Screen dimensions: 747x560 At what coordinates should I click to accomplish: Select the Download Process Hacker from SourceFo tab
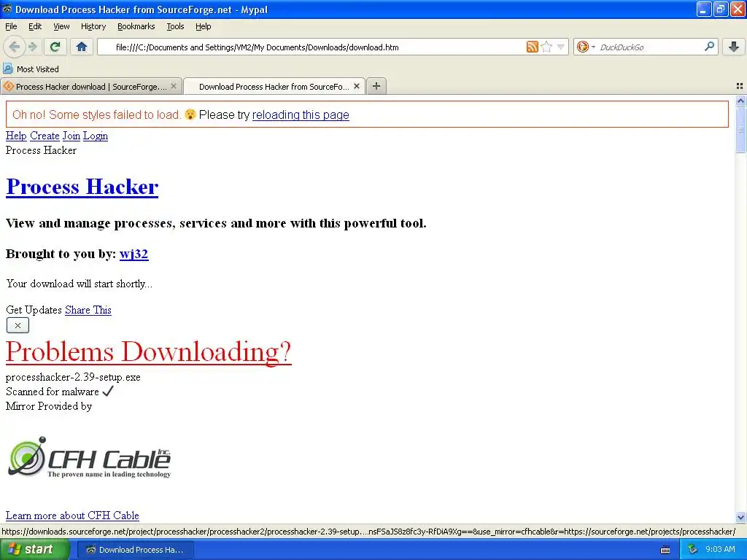point(274,86)
